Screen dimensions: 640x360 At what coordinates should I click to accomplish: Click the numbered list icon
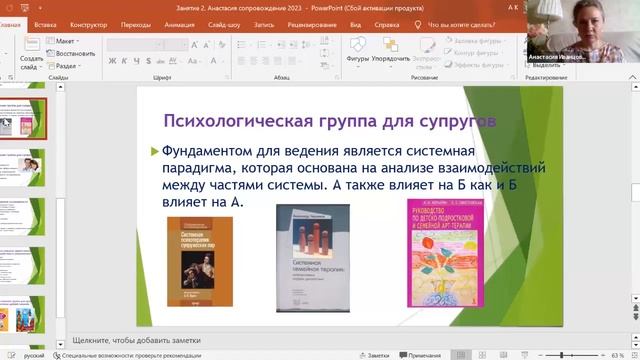(x=262, y=45)
